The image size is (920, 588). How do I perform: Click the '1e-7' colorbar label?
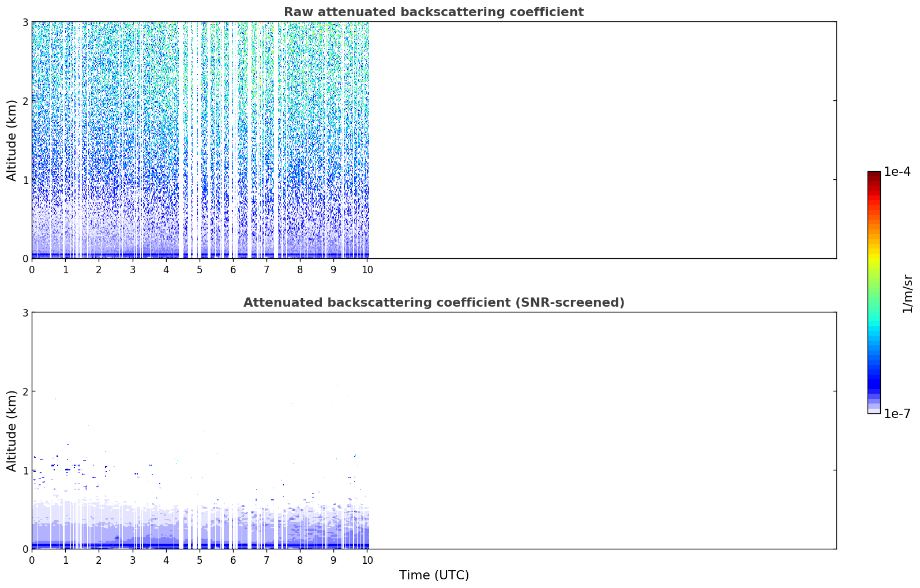click(x=898, y=413)
